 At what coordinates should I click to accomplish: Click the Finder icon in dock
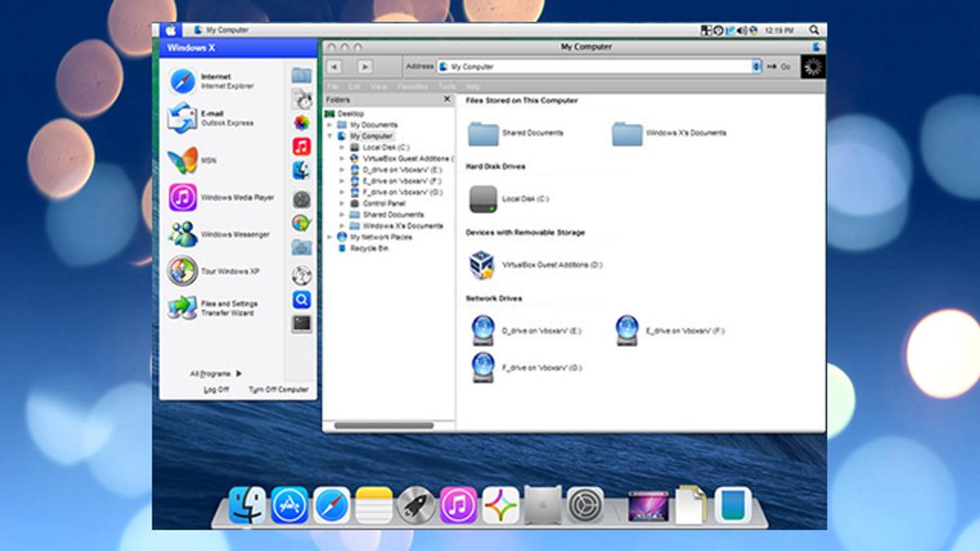[x=247, y=505]
